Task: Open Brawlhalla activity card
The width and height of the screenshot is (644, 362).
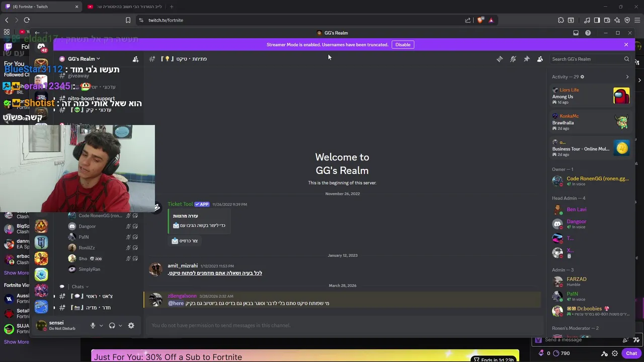Action: coord(591,122)
